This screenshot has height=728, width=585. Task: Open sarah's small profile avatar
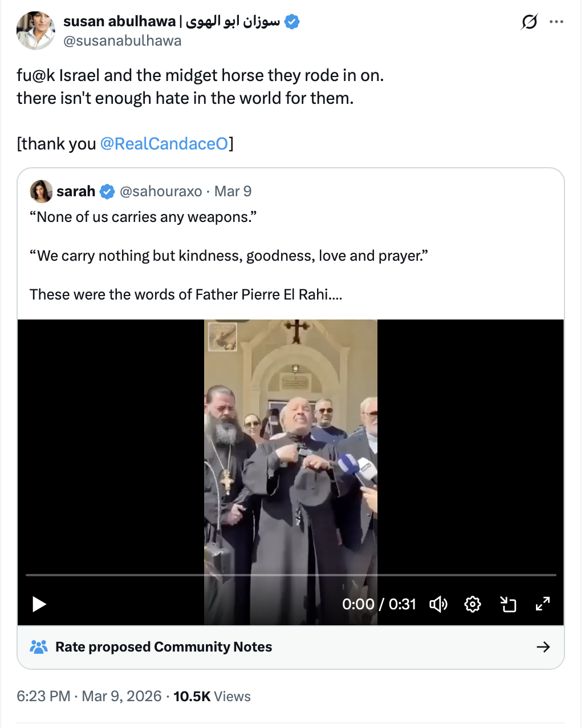pyautogui.click(x=41, y=192)
